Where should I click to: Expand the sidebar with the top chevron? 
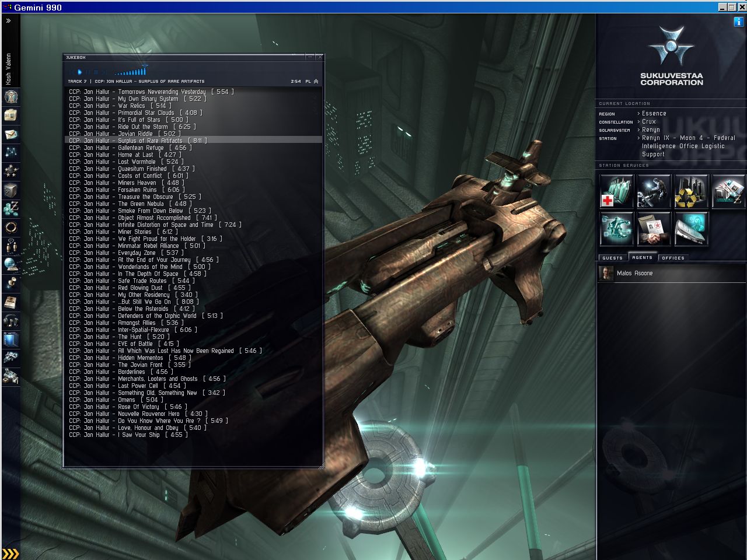point(9,21)
